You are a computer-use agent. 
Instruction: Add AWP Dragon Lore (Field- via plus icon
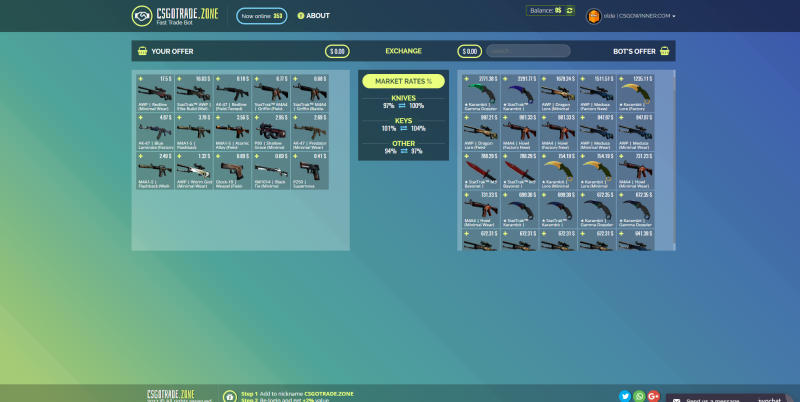[466, 118]
